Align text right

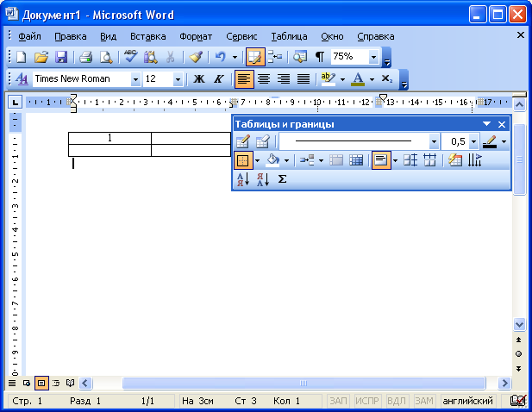click(284, 79)
